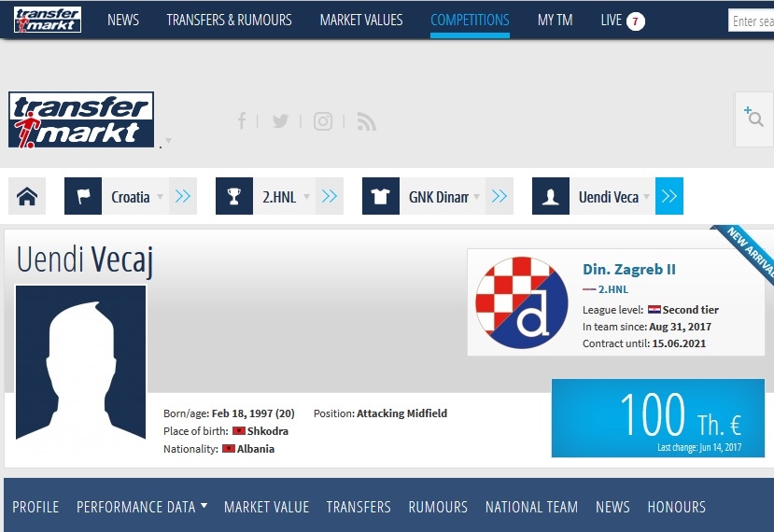Click the Aug 31, 2017 joined date
This screenshot has height=532, width=774.
[681, 327]
